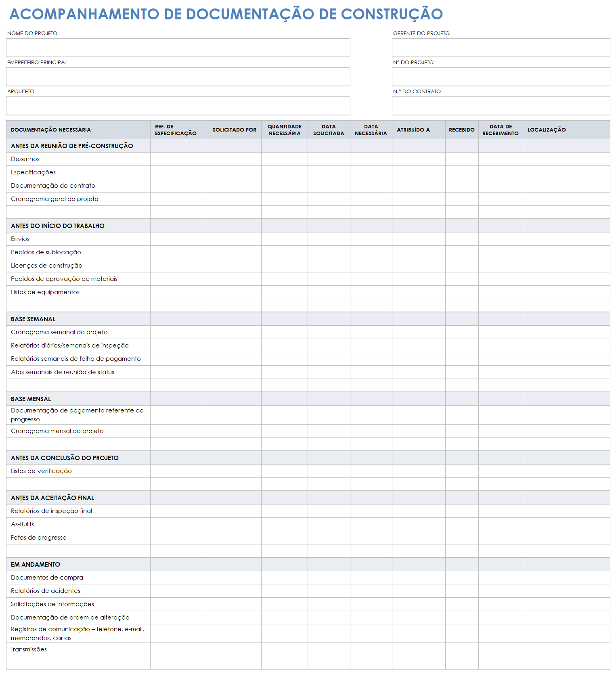Click the 'Antes da Aceitação Final' section row

[308, 498]
